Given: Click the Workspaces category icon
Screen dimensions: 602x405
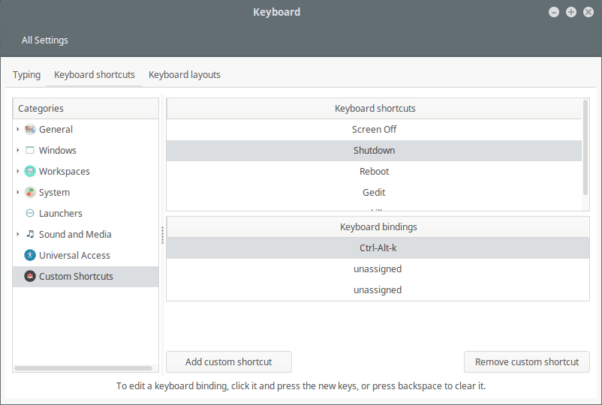Looking at the screenshot, I should click(x=30, y=171).
